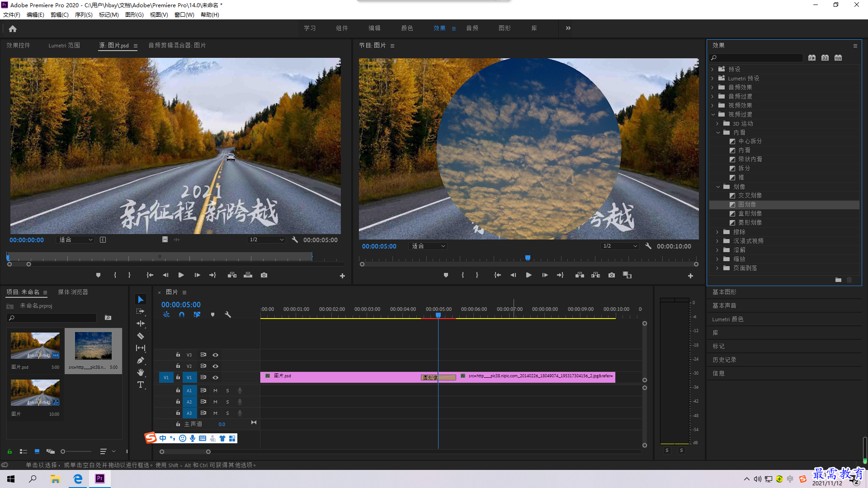Click New Bin icon in Project panel

click(x=108, y=318)
